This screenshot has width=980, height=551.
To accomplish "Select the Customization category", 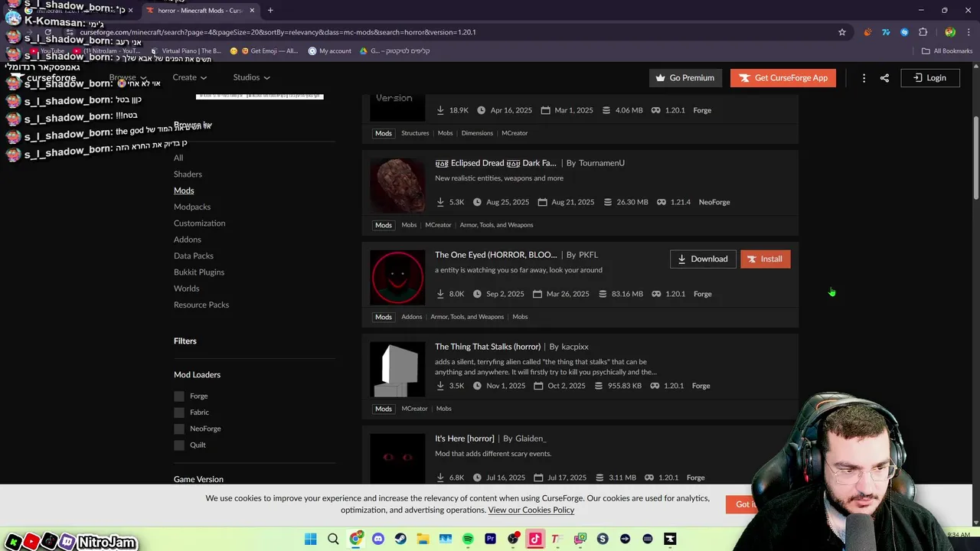I will pos(199,223).
